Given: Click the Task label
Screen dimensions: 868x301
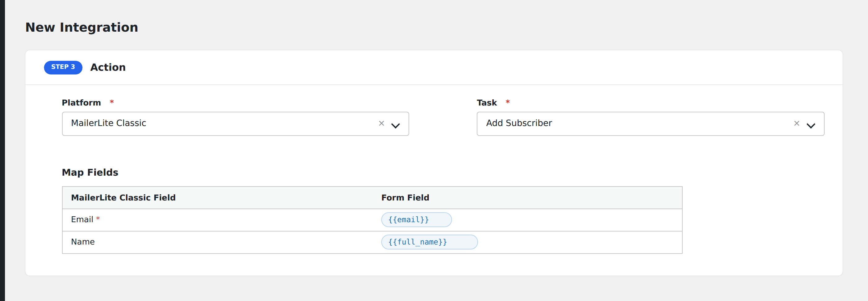Looking at the screenshot, I should (x=487, y=103).
